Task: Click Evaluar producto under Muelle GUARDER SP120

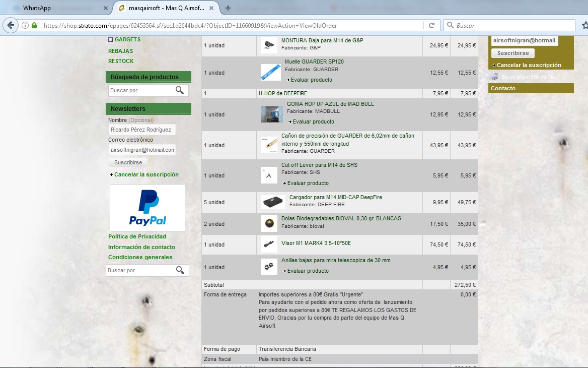Action: coord(311,80)
